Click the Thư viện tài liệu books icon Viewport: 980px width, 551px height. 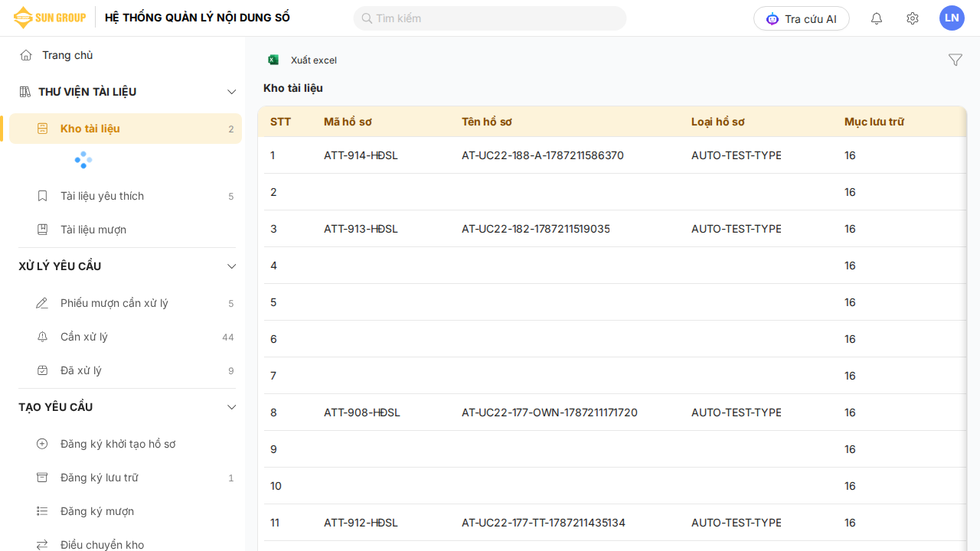(x=24, y=92)
